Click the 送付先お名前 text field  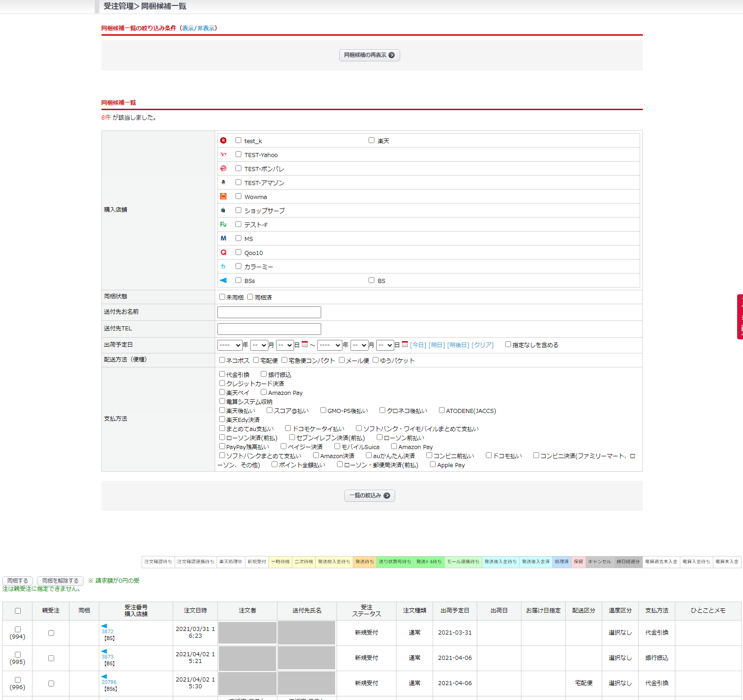coord(269,312)
